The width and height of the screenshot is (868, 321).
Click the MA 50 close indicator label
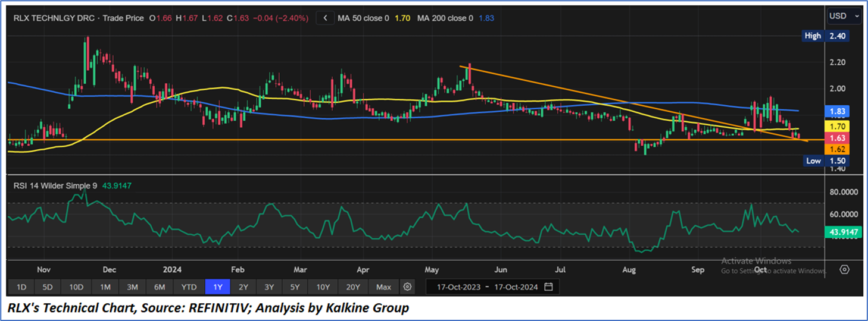tap(363, 18)
